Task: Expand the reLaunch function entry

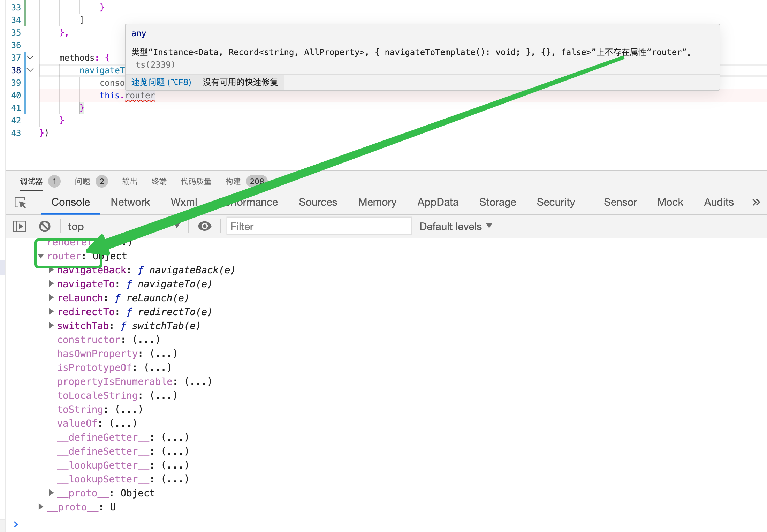Action: pyautogui.click(x=51, y=298)
